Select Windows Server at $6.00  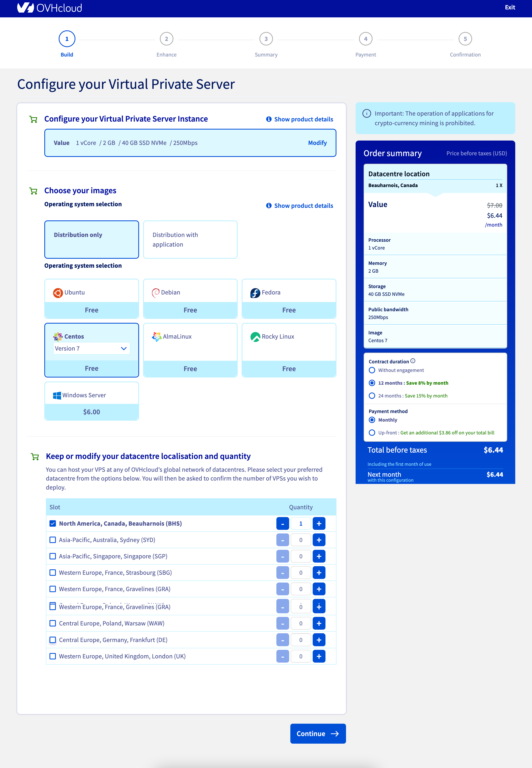(92, 401)
